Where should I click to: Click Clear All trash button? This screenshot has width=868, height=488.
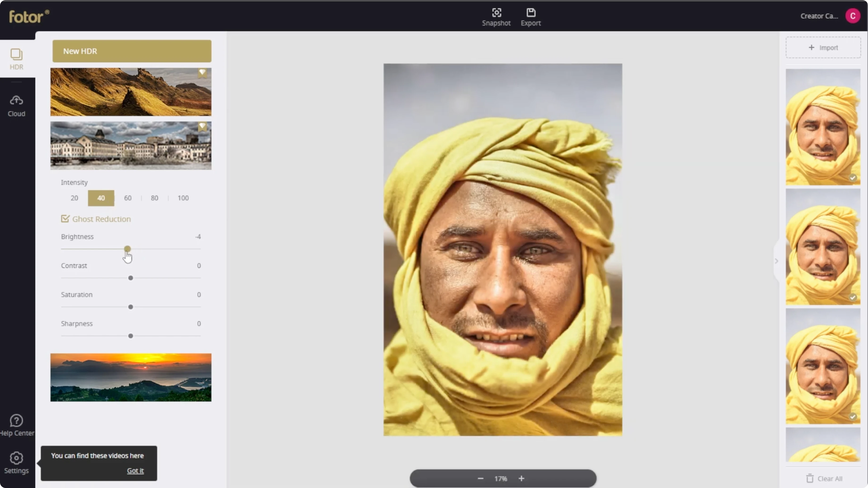824,479
